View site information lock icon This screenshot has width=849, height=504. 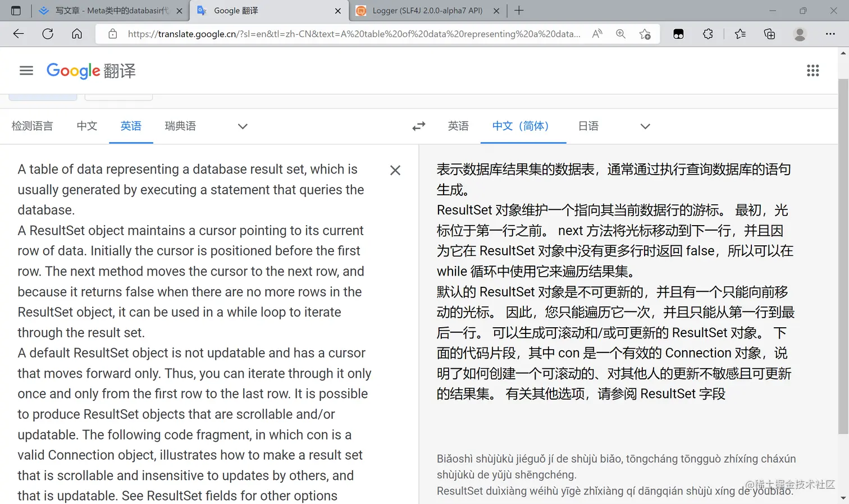[113, 34]
